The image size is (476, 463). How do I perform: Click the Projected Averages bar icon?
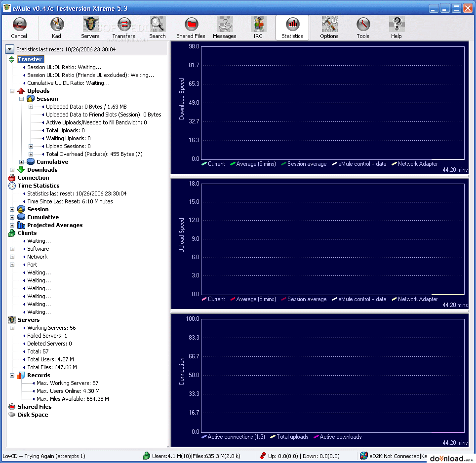21,225
